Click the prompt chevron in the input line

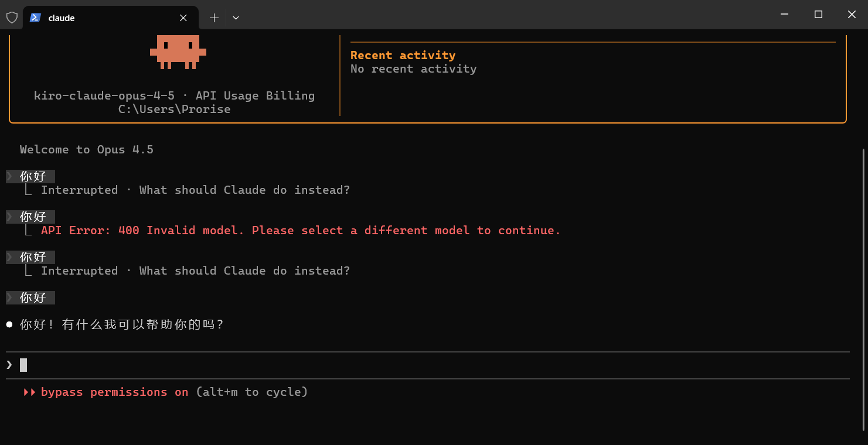[x=9, y=365]
